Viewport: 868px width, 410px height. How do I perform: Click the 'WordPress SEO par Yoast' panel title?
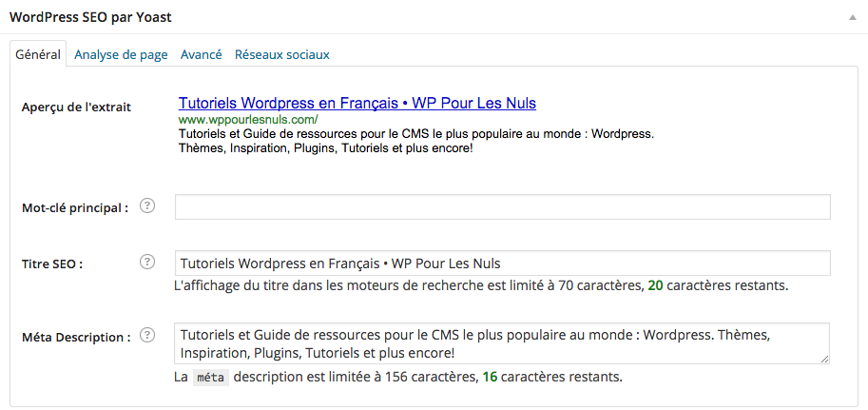(x=90, y=17)
